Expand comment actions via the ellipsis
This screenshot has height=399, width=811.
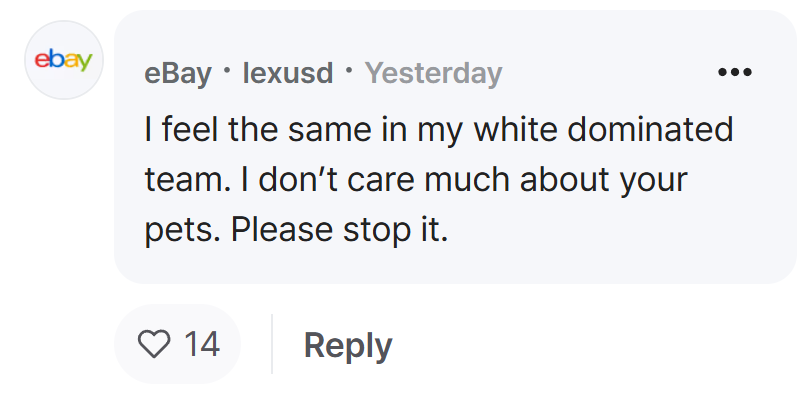point(734,72)
